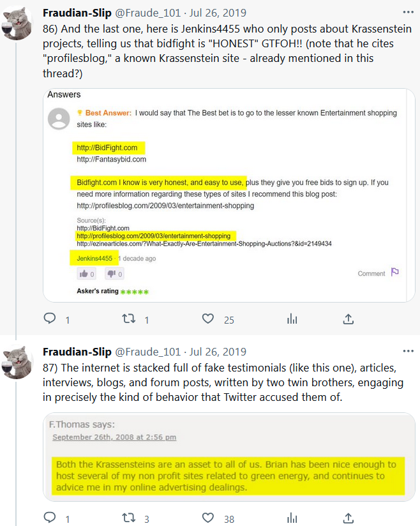Like tweet 87 with 38 likes
The height and width of the screenshot is (526, 420).
tap(207, 518)
